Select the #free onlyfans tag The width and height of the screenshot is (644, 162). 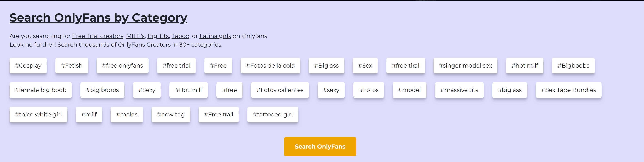(x=123, y=66)
